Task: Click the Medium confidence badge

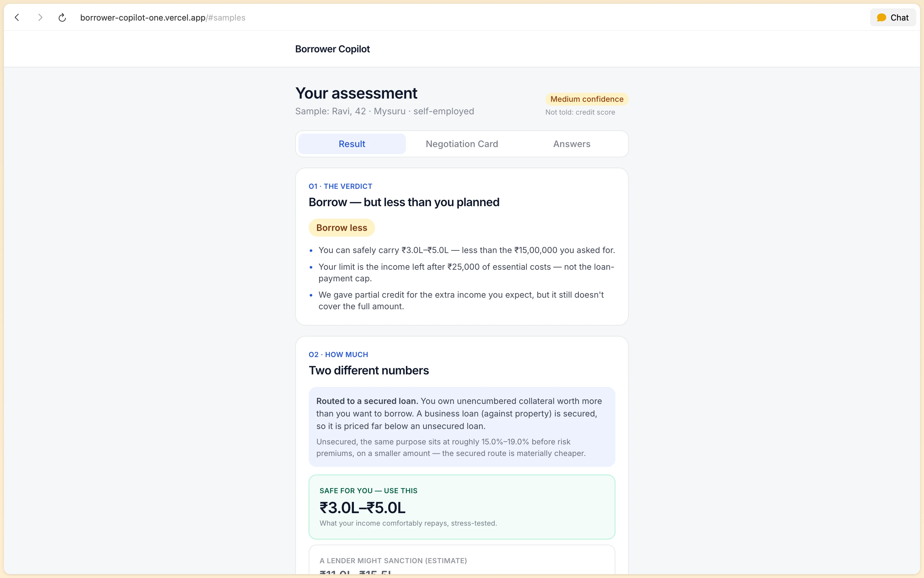Action: [x=586, y=99]
